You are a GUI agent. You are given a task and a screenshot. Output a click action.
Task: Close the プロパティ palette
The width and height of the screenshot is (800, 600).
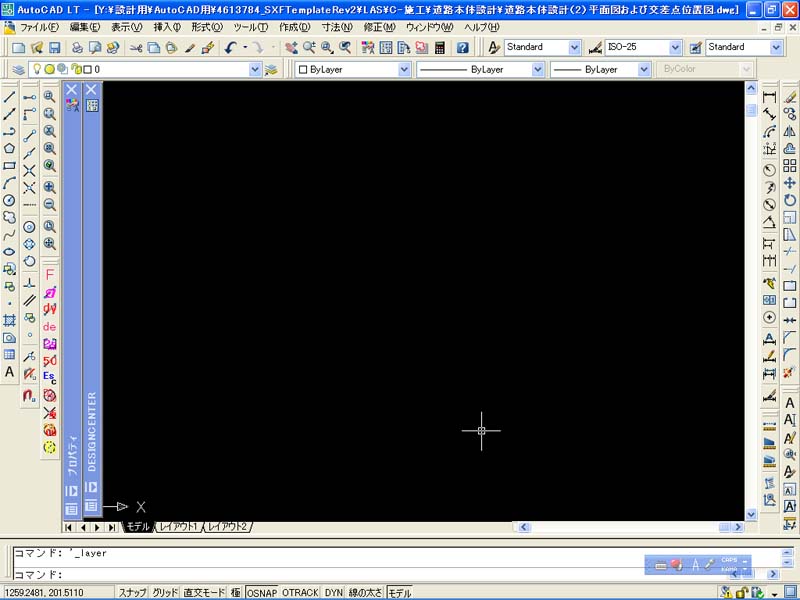[71, 90]
